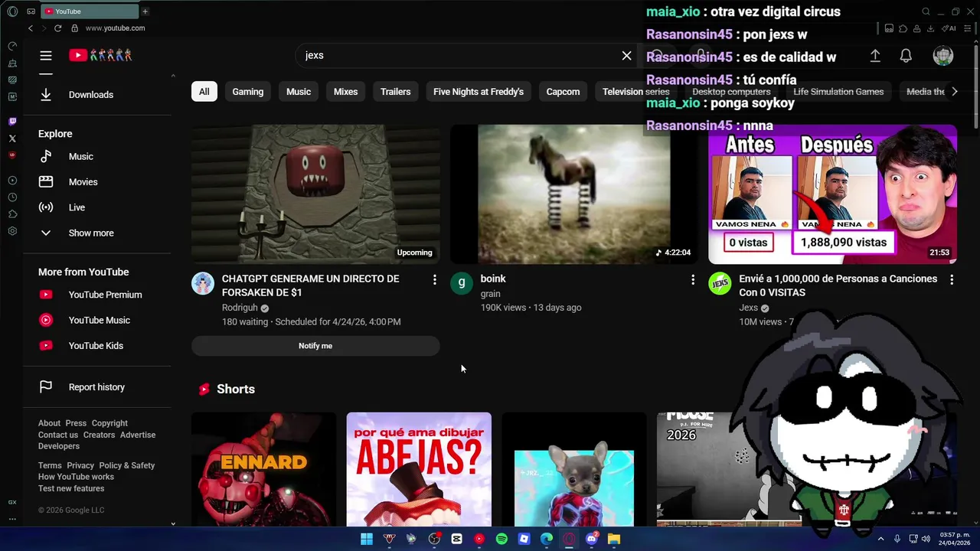
Task: Open YouTube Music link
Action: 98,320
